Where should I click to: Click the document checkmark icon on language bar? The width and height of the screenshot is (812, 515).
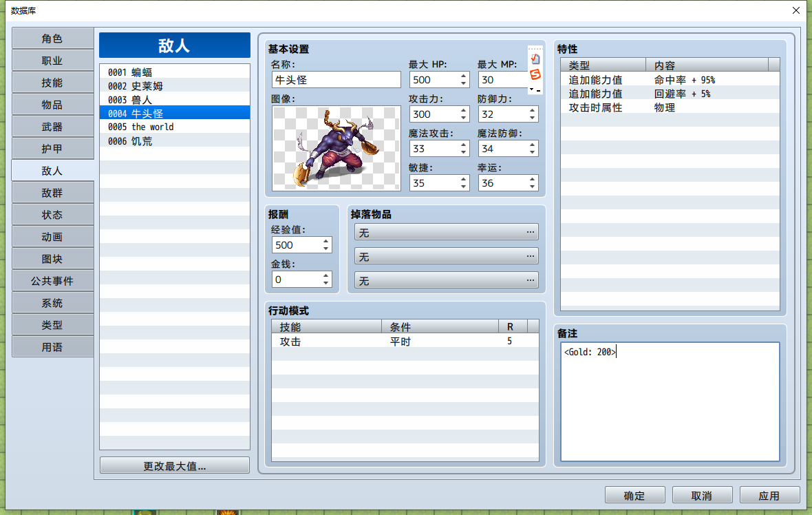point(535,59)
